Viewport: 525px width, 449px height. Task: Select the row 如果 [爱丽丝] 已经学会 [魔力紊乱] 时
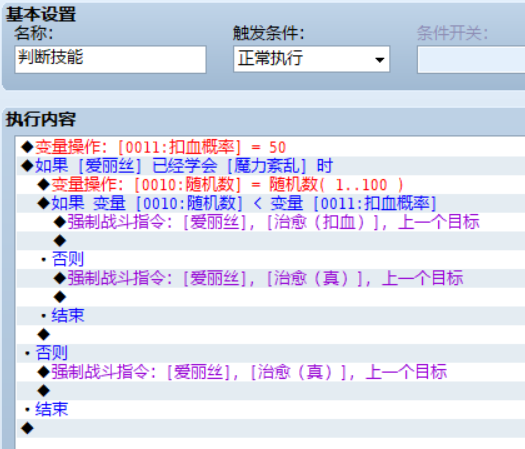271,166
